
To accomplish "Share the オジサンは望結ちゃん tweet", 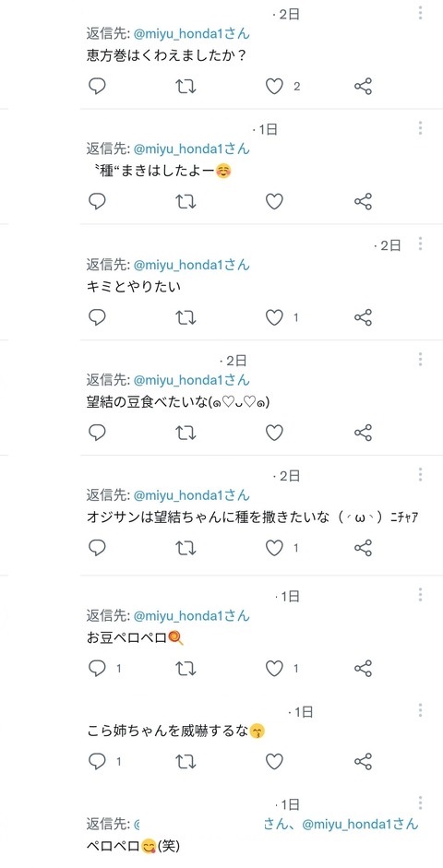I will pyautogui.click(x=363, y=548).
